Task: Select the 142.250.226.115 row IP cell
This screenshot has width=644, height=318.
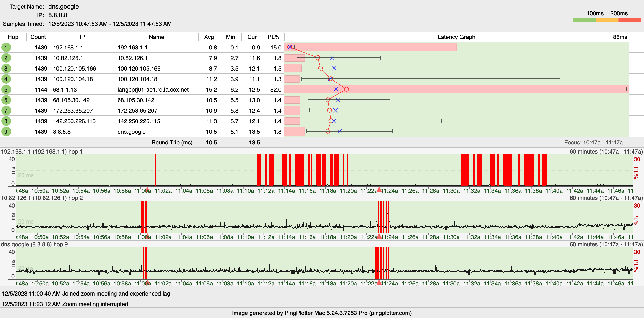Action: pyautogui.click(x=74, y=121)
